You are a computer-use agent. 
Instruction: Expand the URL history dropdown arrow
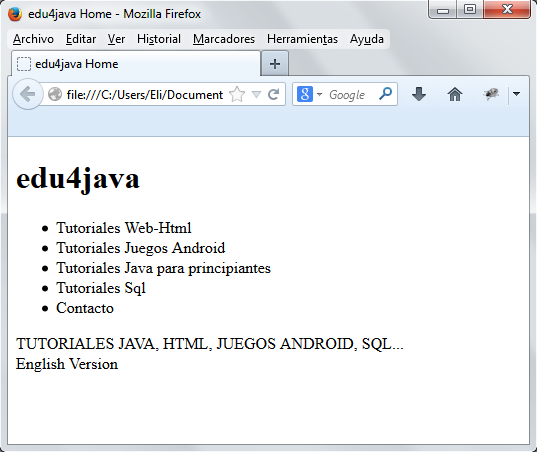[256, 94]
